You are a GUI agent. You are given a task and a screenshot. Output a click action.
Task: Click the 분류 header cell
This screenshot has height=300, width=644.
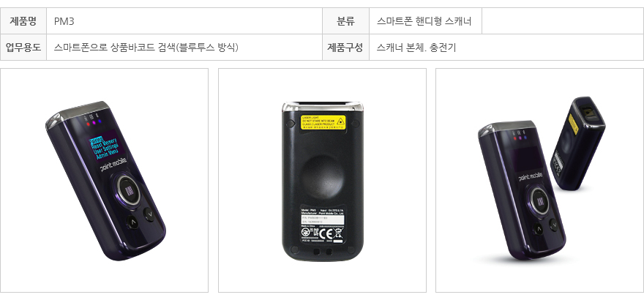346,21
